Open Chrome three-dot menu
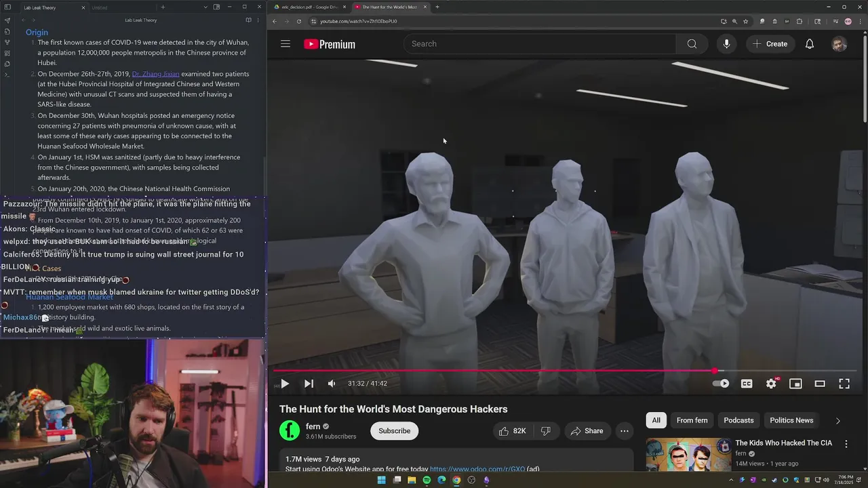The height and width of the screenshot is (488, 868). [x=860, y=21]
